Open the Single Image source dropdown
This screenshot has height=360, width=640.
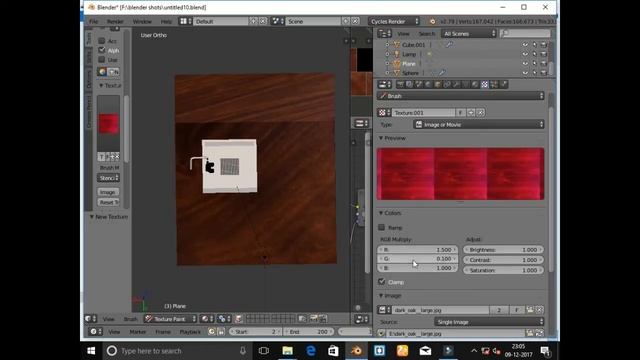pos(489,322)
